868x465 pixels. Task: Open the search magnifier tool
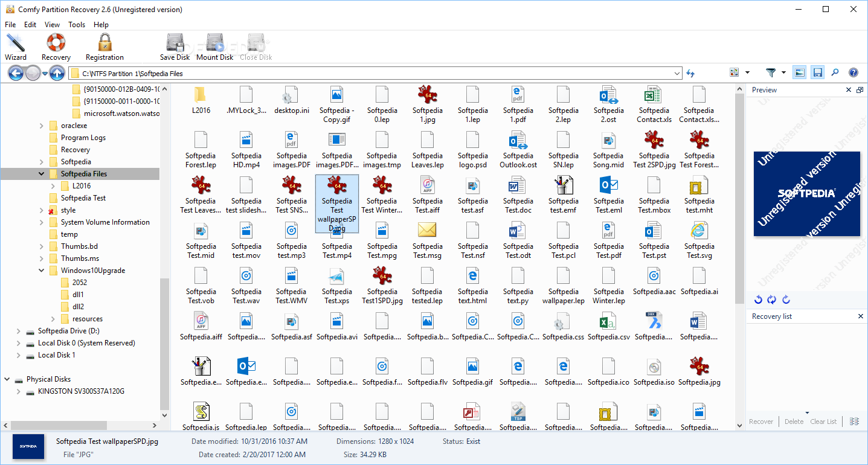pos(835,72)
